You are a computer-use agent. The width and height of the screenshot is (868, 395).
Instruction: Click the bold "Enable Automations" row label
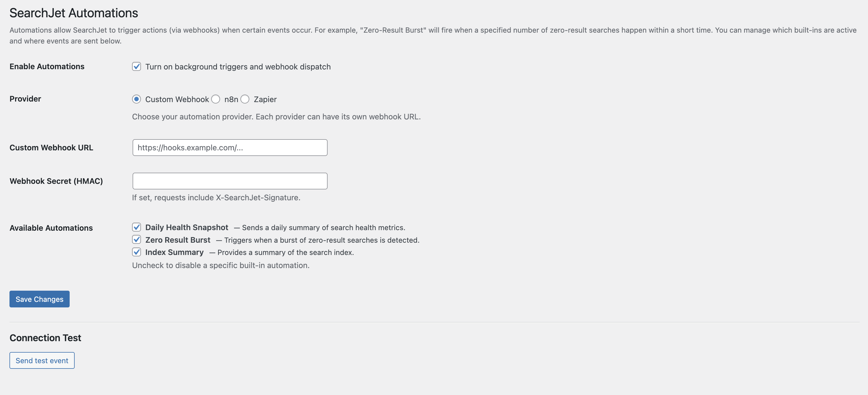(47, 66)
